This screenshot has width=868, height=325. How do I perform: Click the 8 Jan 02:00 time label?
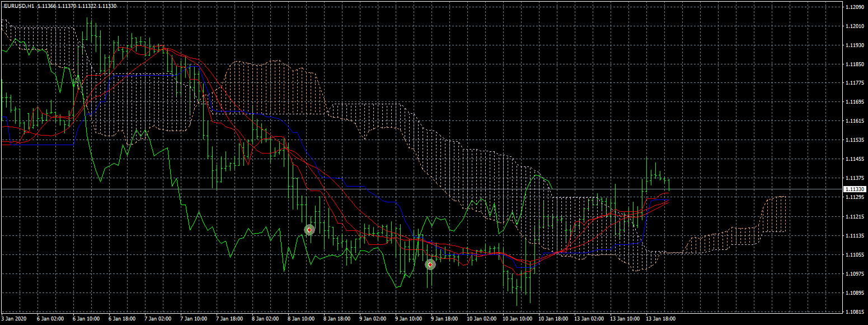pyautogui.click(x=265, y=319)
